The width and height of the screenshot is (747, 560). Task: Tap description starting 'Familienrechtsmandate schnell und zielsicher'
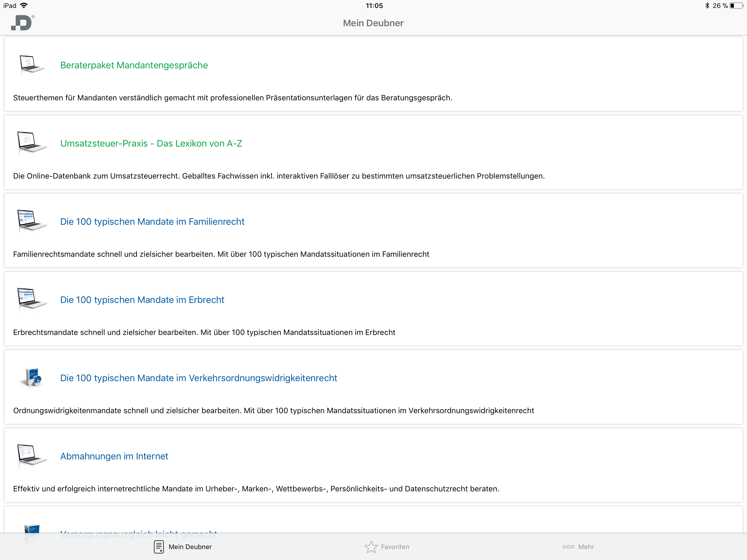click(x=221, y=254)
